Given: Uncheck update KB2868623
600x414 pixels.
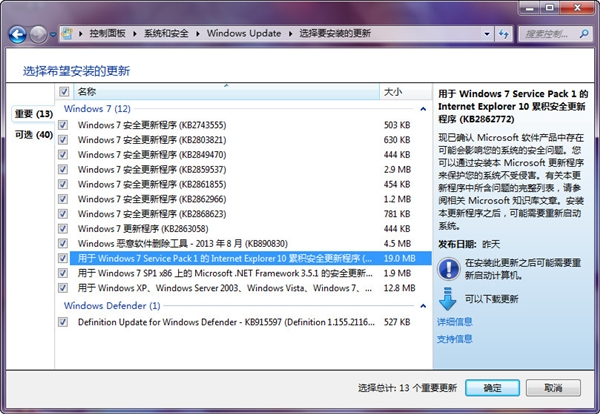Looking at the screenshot, I should 63,214.
